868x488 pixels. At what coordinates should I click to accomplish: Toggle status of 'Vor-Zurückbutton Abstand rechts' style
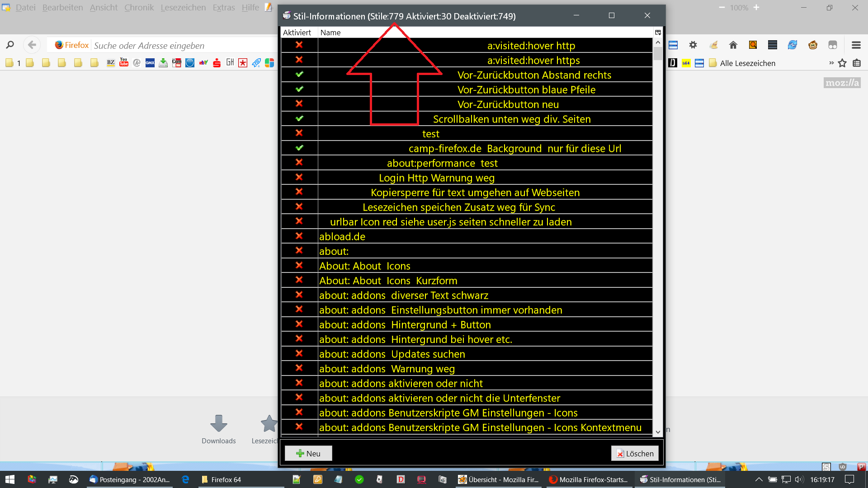(299, 75)
